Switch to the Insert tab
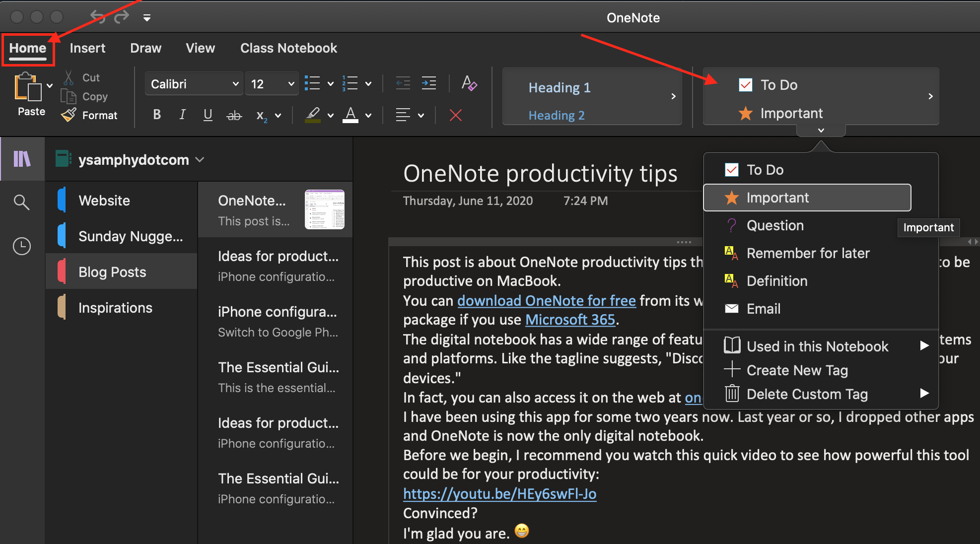The image size is (980, 544). point(87,48)
